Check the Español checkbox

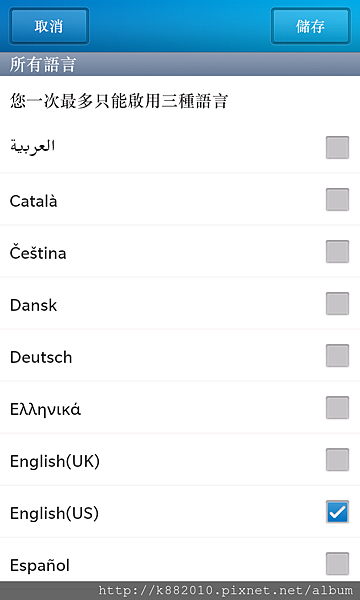tap(337, 564)
